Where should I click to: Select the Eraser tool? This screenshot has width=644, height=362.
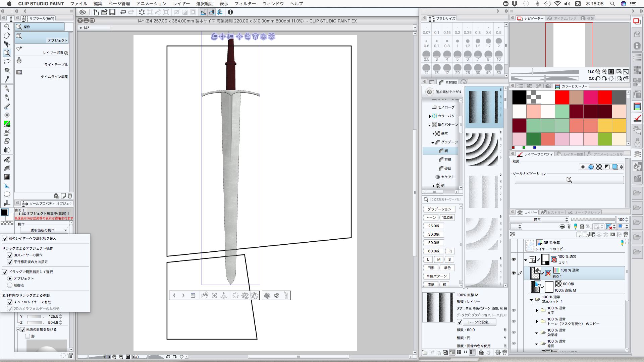pyautogui.click(x=7, y=141)
